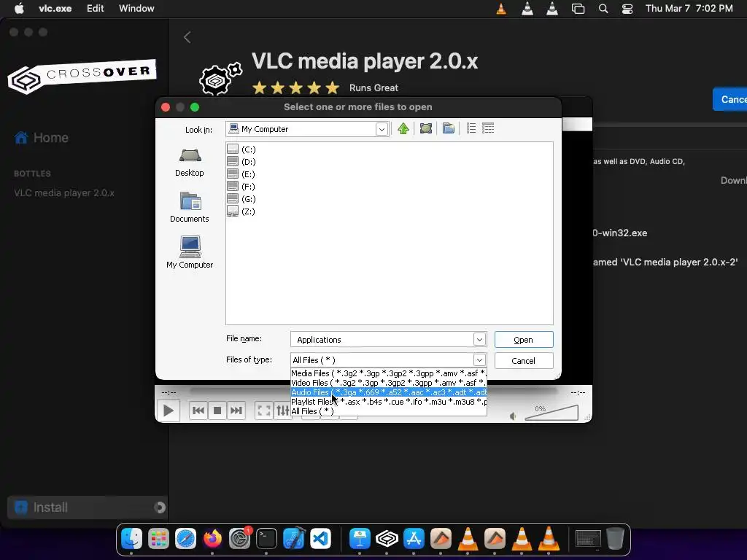The image size is (747, 560).
Task: Choose Audio Files filter option
Action: [388, 392]
